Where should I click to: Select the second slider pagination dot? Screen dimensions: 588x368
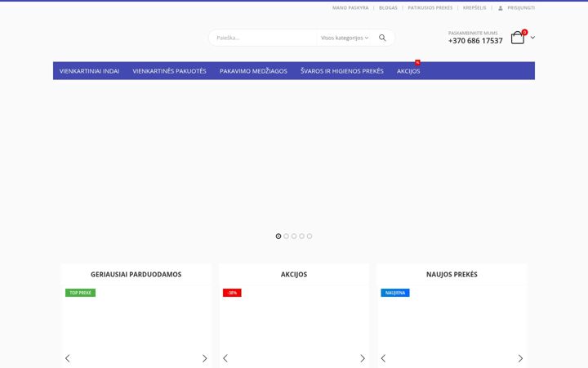coord(286,236)
